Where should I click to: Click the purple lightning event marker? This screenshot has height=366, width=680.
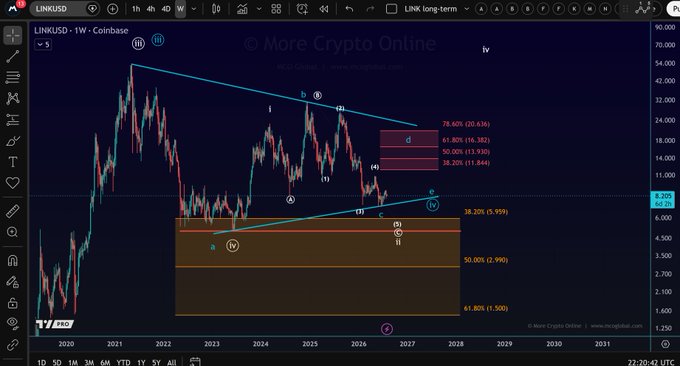pos(387,329)
